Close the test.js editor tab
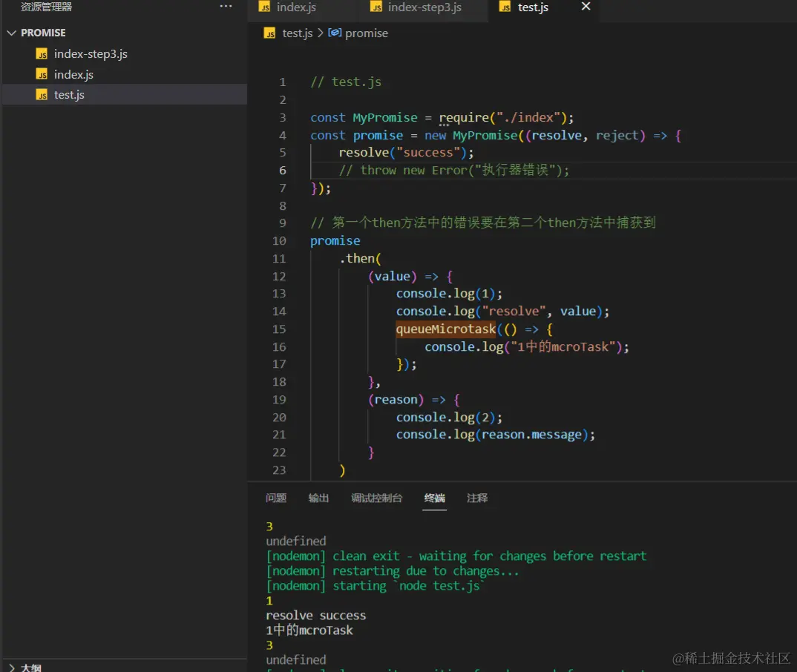Viewport: 797px width, 672px height. (x=586, y=6)
